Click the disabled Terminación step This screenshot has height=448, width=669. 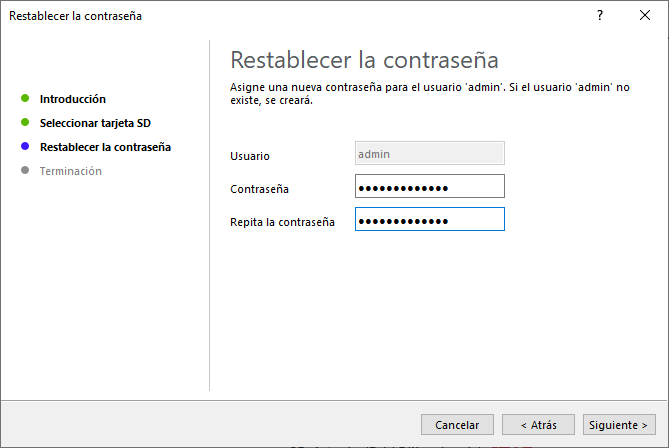(71, 171)
